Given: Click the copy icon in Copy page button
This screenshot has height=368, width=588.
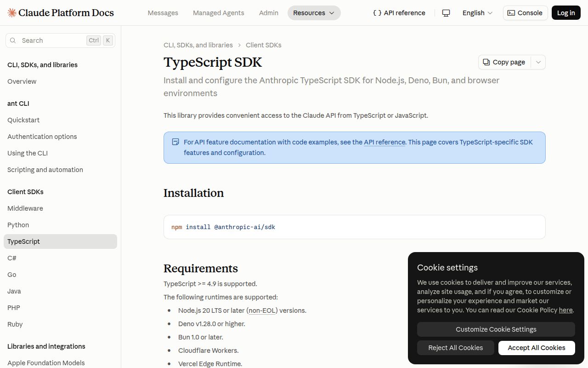Looking at the screenshot, I should pyautogui.click(x=486, y=62).
